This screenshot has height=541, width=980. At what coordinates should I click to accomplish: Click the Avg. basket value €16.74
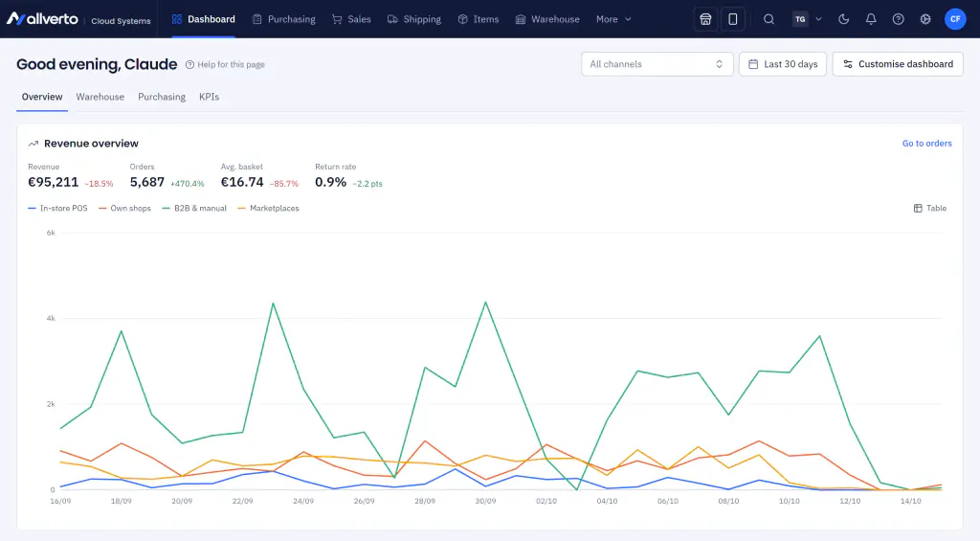242,182
